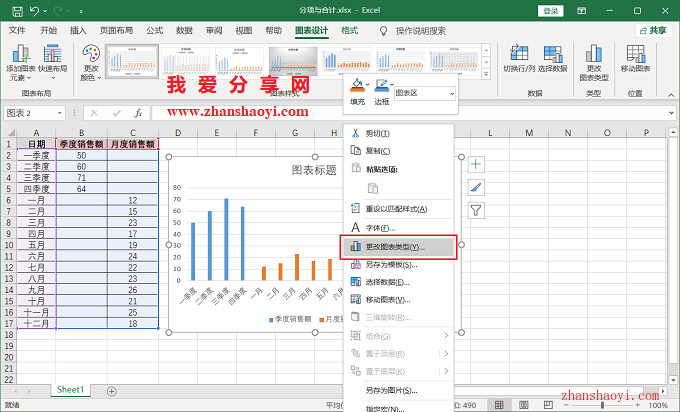Choose Save as Picture option
The height and width of the screenshot is (412, 680).
(399, 390)
